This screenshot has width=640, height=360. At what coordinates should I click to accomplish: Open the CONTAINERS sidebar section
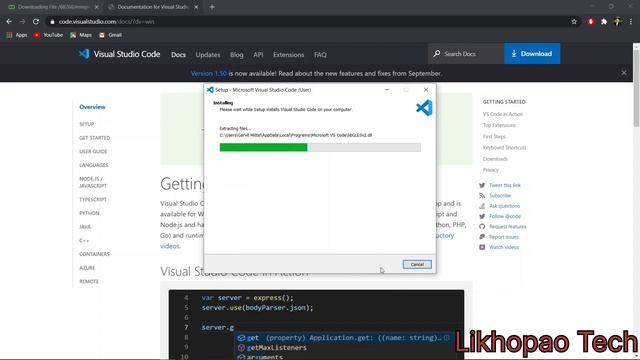pyautogui.click(x=94, y=254)
